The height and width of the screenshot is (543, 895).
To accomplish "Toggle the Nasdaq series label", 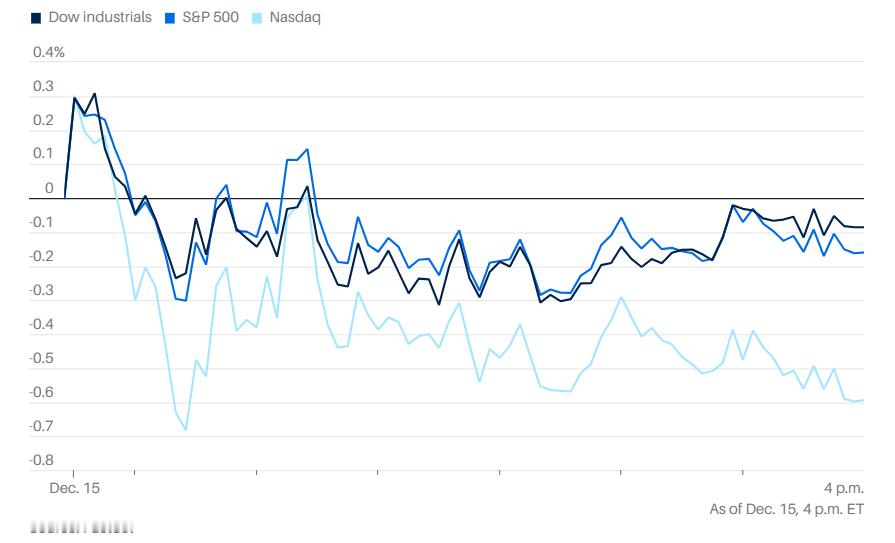I will pos(295,18).
